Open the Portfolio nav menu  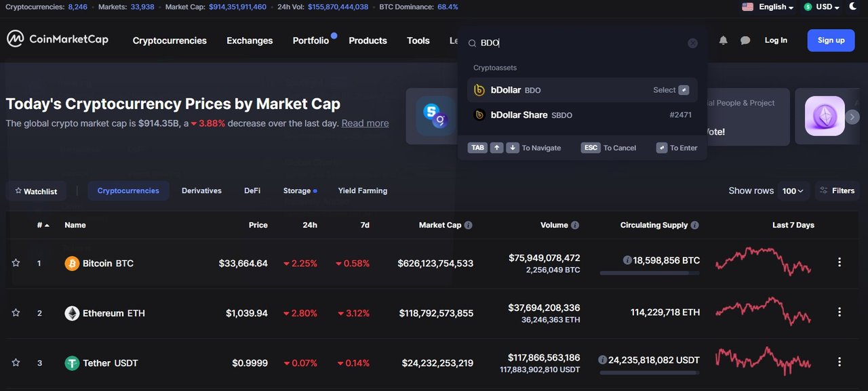(311, 41)
